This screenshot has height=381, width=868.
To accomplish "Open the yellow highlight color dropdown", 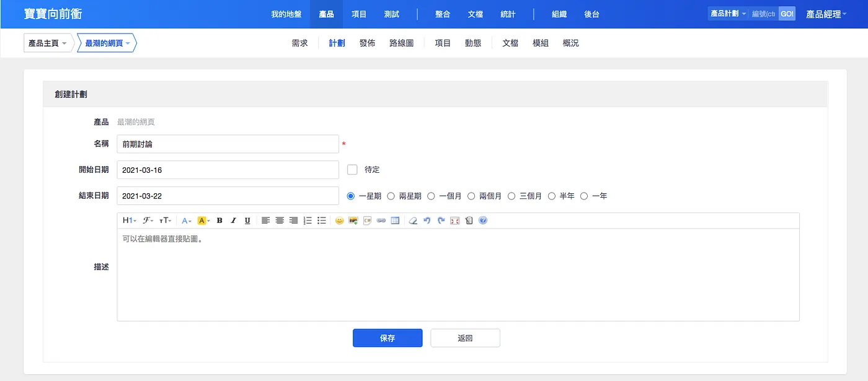I will [x=204, y=221].
